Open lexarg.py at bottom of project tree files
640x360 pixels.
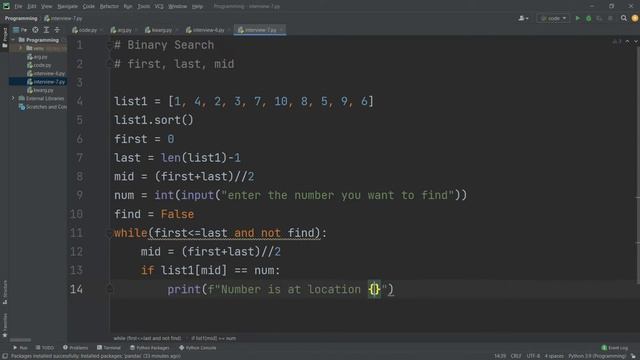pos(40,90)
